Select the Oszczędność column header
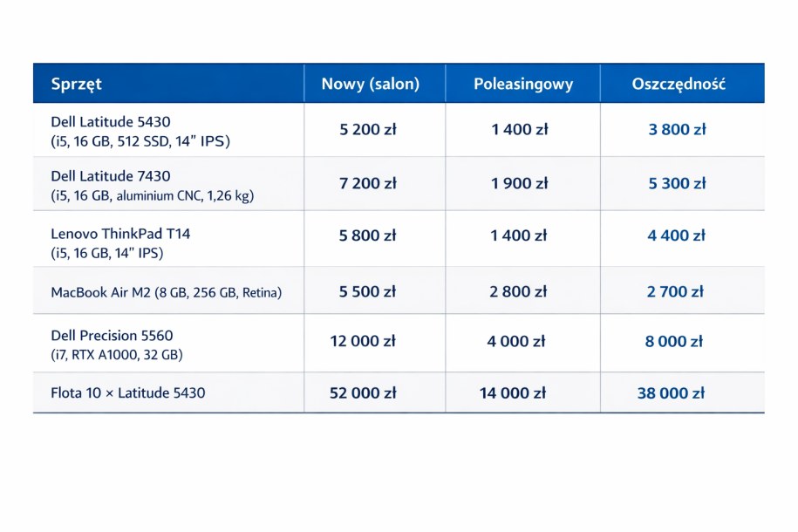The width and height of the screenshot is (798, 532). (x=679, y=84)
